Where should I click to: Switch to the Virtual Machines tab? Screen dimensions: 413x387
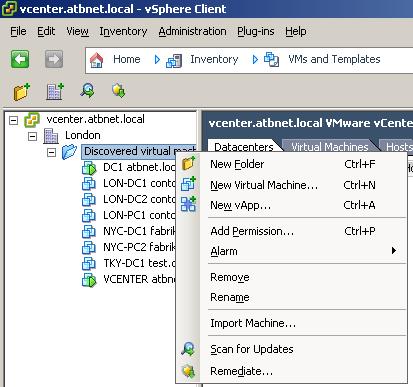pyautogui.click(x=330, y=147)
